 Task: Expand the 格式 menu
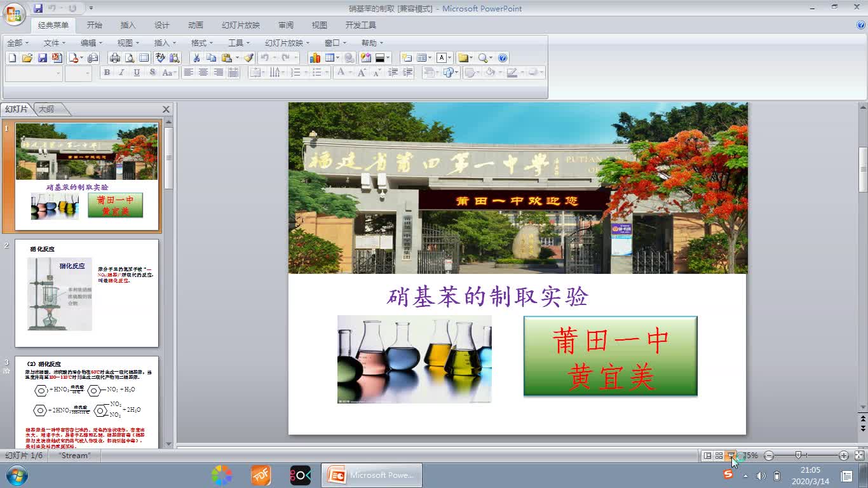point(202,43)
